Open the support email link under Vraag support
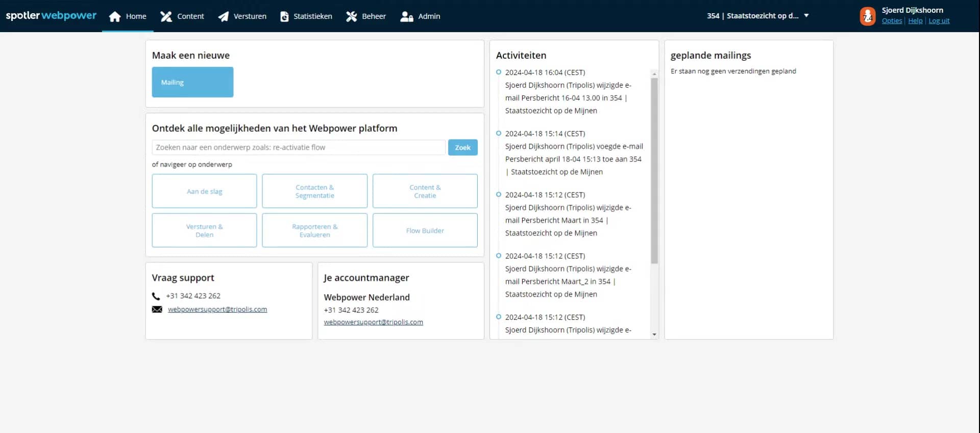 coord(217,309)
